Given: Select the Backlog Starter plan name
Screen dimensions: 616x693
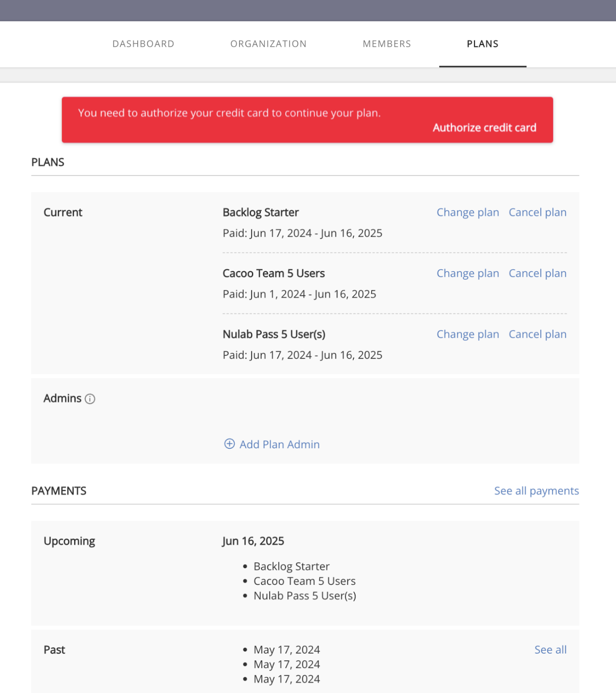Looking at the screenshot, I should tap(261, 212).
